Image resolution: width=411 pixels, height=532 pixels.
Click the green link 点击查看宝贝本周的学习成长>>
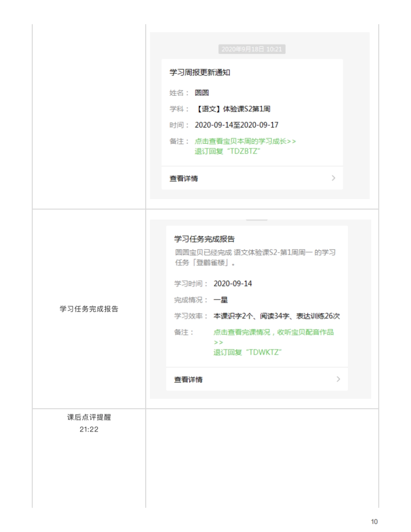point(245,141)
